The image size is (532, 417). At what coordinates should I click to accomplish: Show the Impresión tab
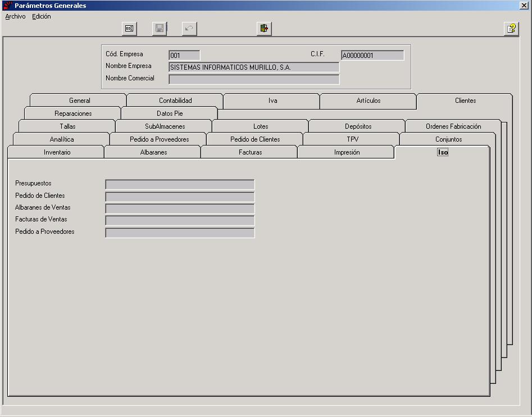tap(347, 152)
